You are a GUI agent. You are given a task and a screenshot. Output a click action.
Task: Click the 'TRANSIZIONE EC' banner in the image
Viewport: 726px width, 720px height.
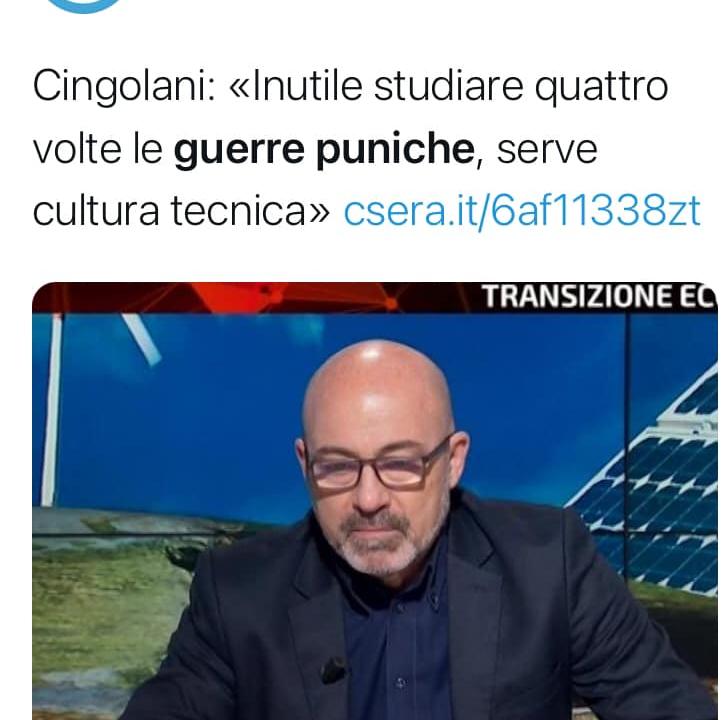(598, 296)
